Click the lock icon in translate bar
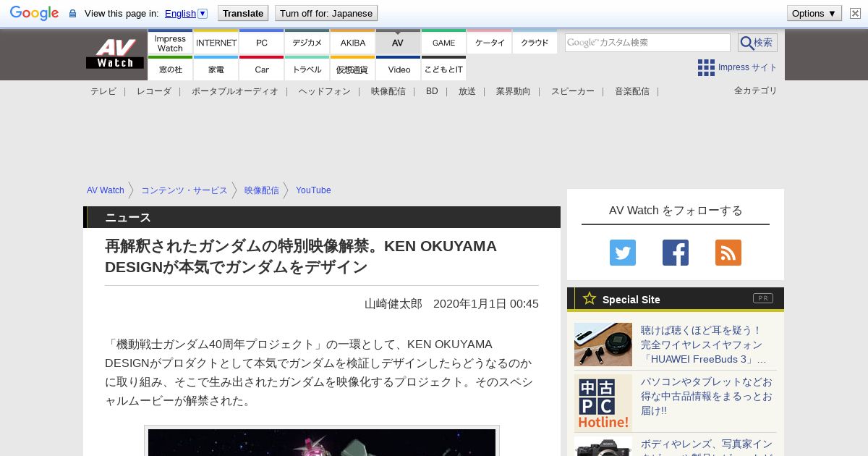Image resolution: width=868 pixels, height=456 pixels. pyautogui.click(x=72, y=13)
